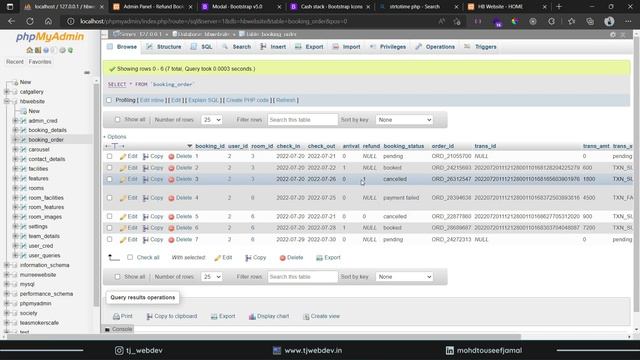Click the Copy icon for booking_id 5
Viewport: 640px width, 360px height.
[x=146, y=217]
